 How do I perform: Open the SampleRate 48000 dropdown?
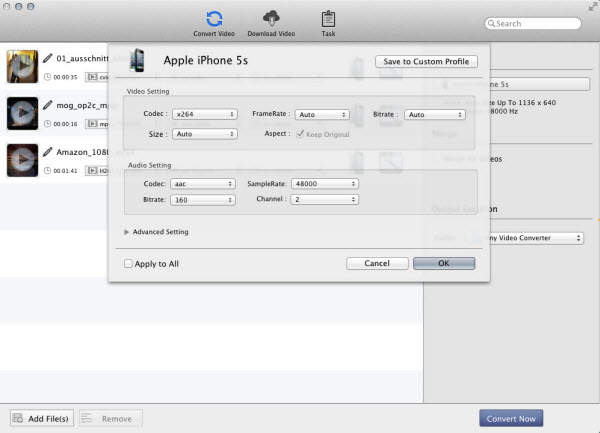click(x=325, y=184)
